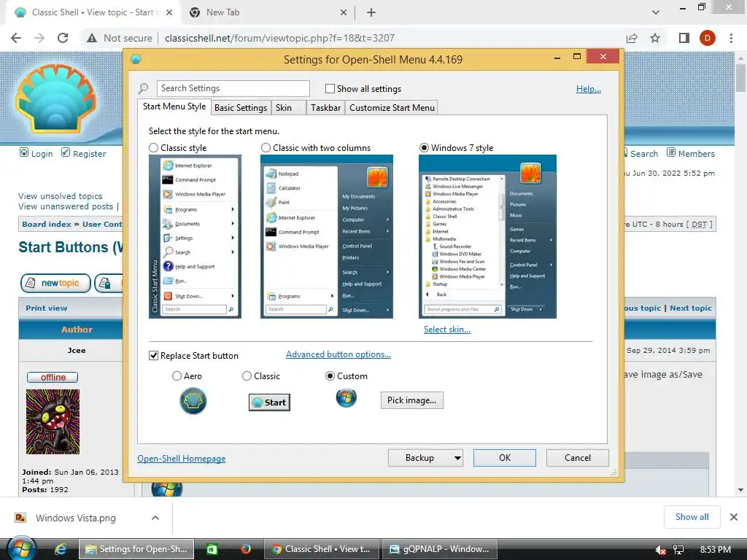747x560 pixels.
Task: Open the Backup dropdown button
Action: (x=425, y=458)
